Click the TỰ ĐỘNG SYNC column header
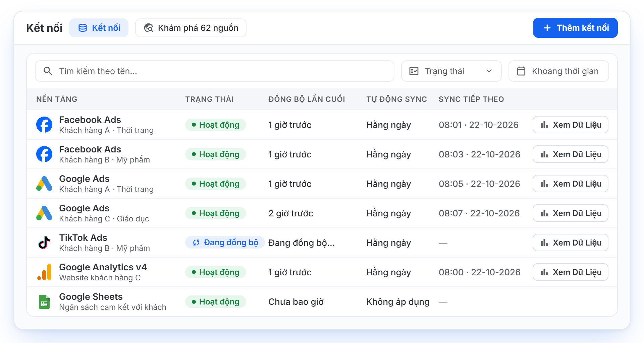 click(396, 99)
